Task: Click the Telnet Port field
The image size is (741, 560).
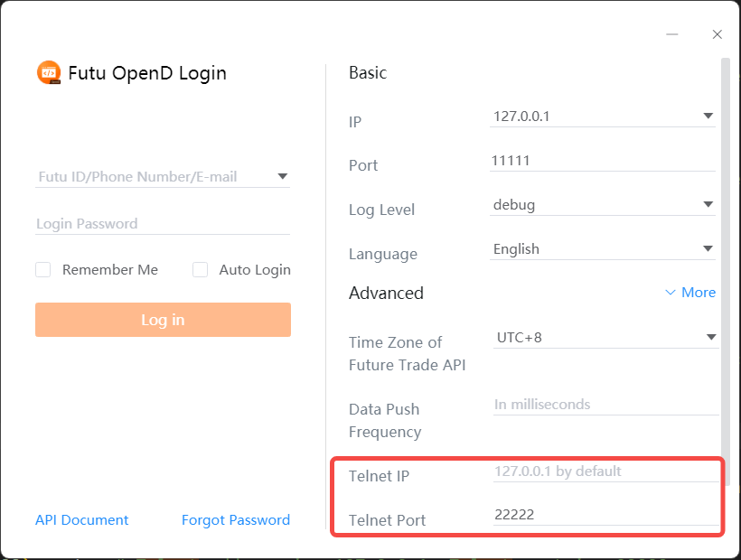Action: click(605, 515)
